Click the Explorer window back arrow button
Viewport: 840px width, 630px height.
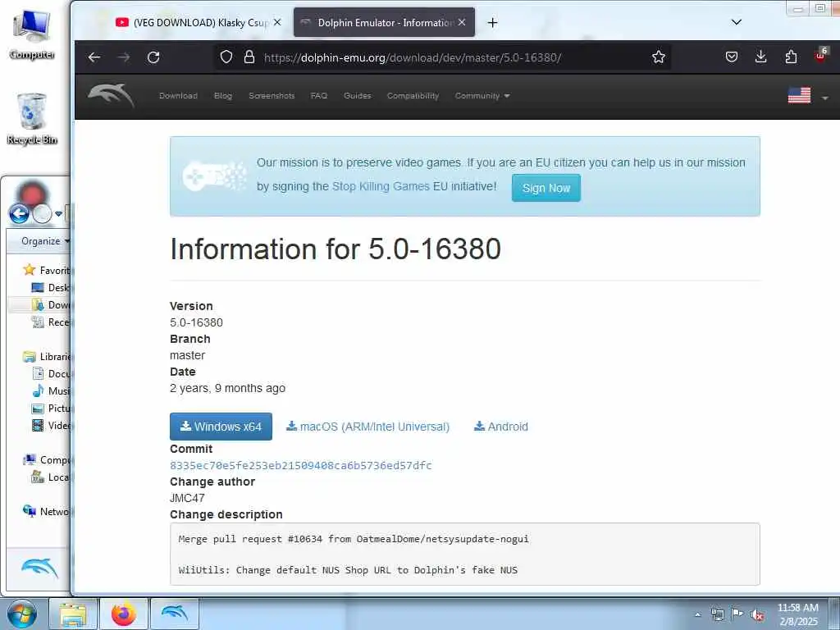pyautogui.click(x=20, y=214)
